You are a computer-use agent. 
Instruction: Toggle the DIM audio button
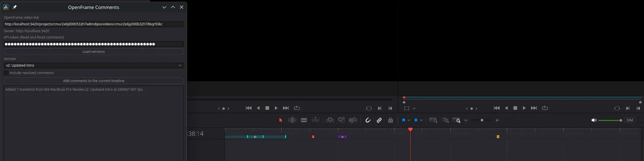click(x=630, y=120)
